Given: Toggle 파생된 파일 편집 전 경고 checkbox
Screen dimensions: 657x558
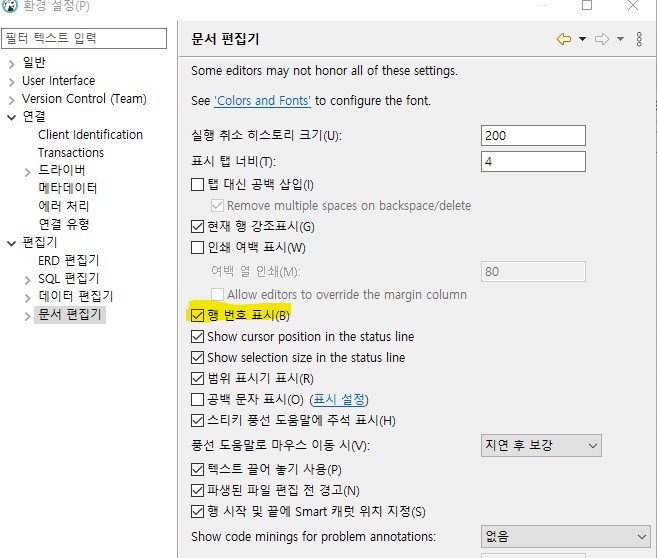Looking at the screenshot, I should [197, 490].
